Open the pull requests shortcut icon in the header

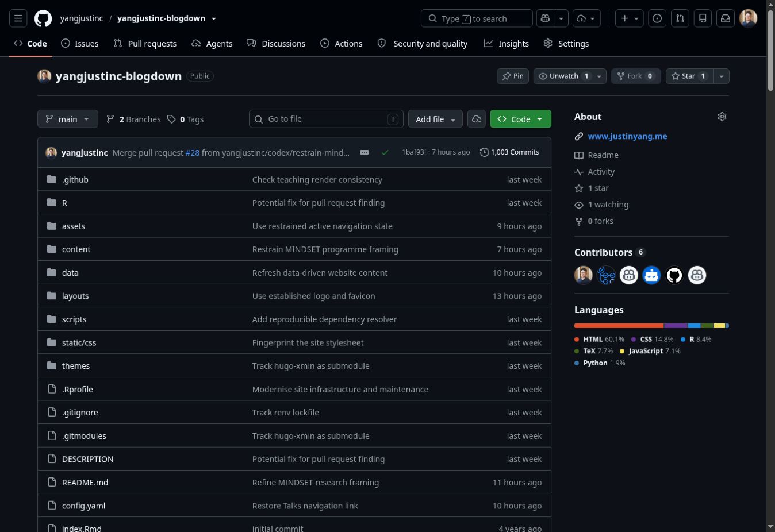point(680,18)
